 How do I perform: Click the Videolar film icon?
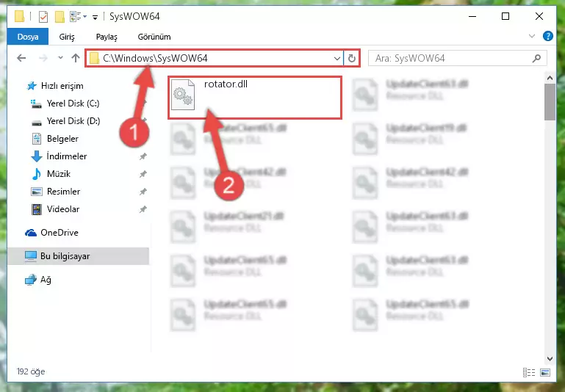(x=37, y=209)
